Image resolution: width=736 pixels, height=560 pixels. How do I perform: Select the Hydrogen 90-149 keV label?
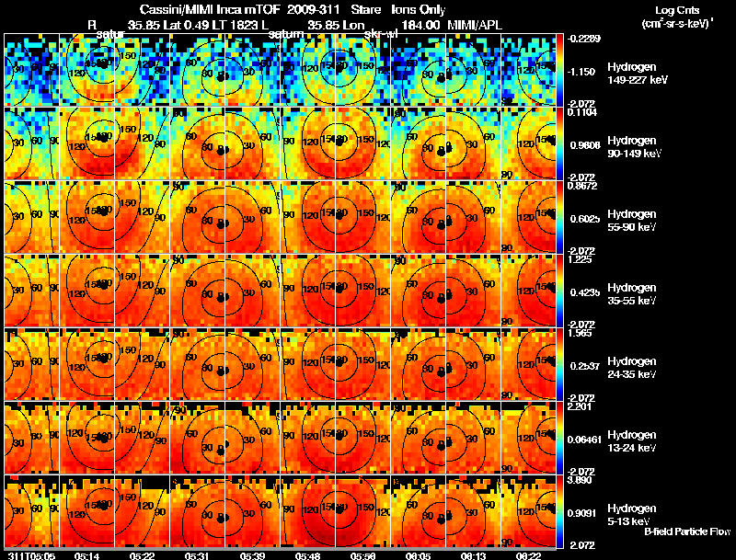634,147
